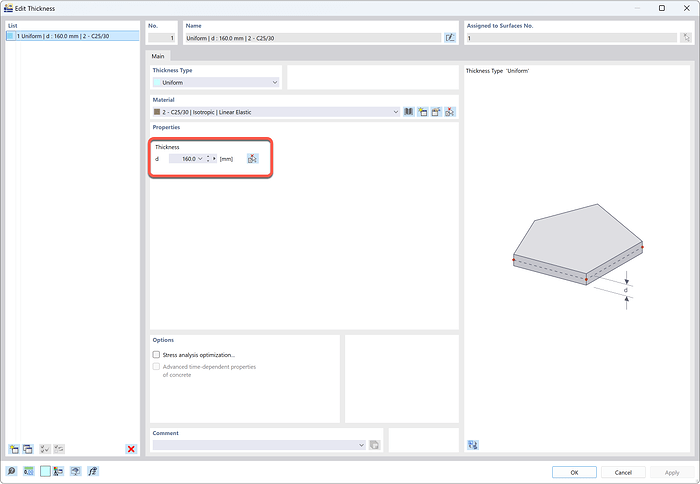Create a new thickness in list
Viewport: 700px width, 484px height.
coord(14,449)
